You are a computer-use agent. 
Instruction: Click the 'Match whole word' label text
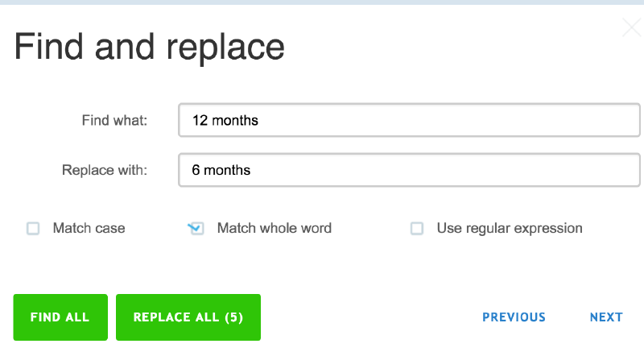(275, 228)
